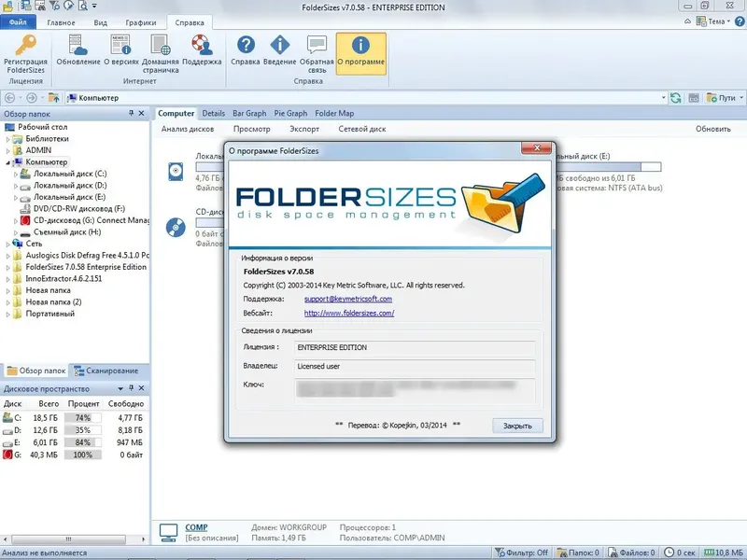Click Фильтр: Off status bar item
Image resolution: width=747 pixels, height=560 pixels.
click(x=521, y=553)
